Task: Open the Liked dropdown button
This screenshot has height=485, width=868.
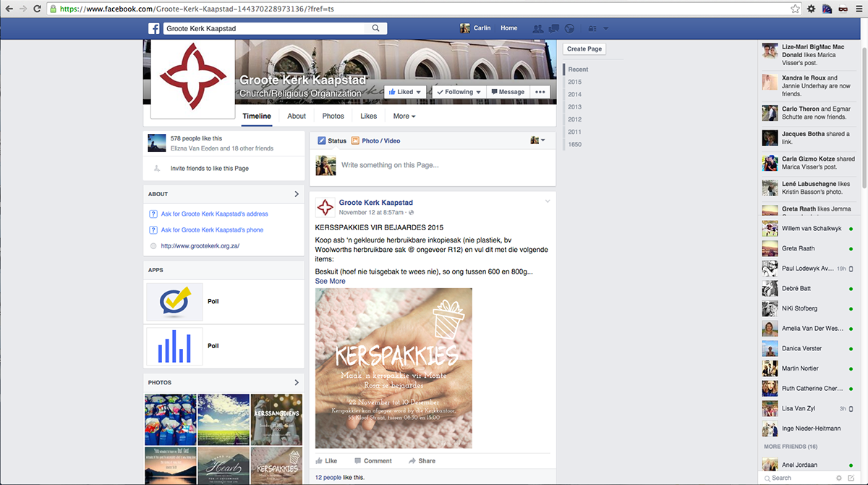Action: click(404, 92)
